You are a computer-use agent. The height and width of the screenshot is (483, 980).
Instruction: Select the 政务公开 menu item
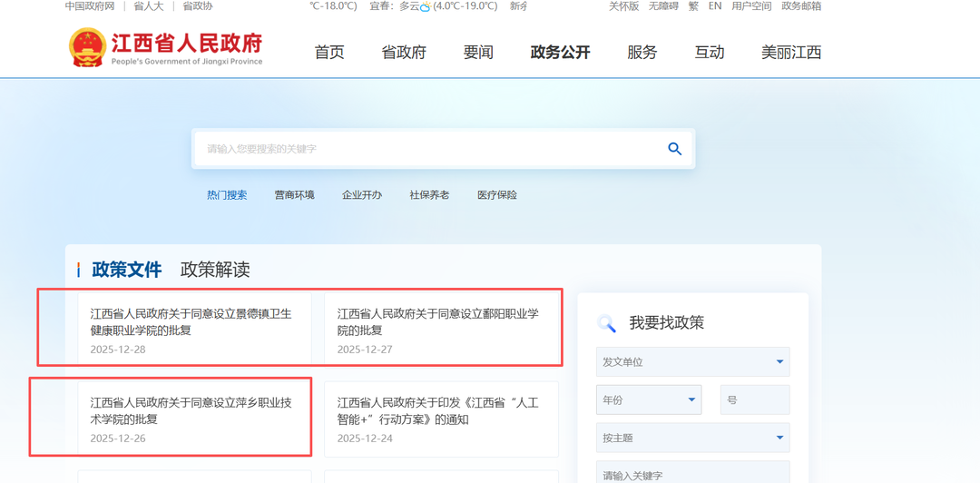click(x=560, y=53)
